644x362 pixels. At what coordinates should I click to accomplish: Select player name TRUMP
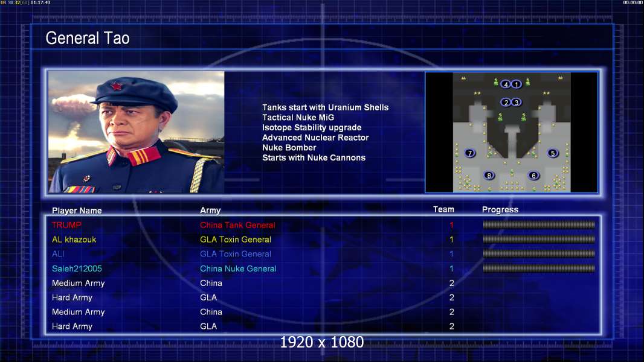click(66, 225)
